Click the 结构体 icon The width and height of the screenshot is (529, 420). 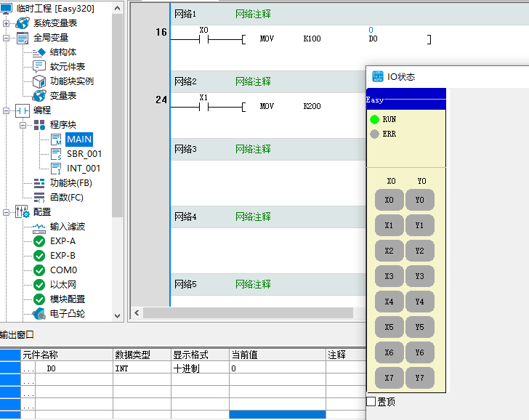click(x=39, y=52)
